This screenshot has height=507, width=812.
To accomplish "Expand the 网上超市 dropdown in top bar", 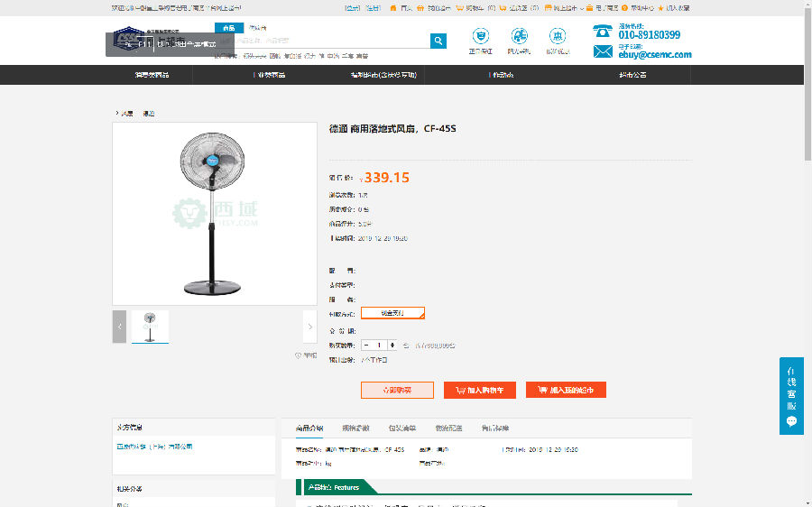I will (x=565, y=8).
